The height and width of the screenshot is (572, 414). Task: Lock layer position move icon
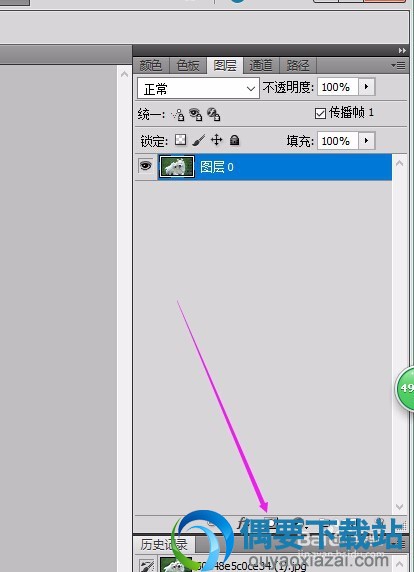pos(217,140)
